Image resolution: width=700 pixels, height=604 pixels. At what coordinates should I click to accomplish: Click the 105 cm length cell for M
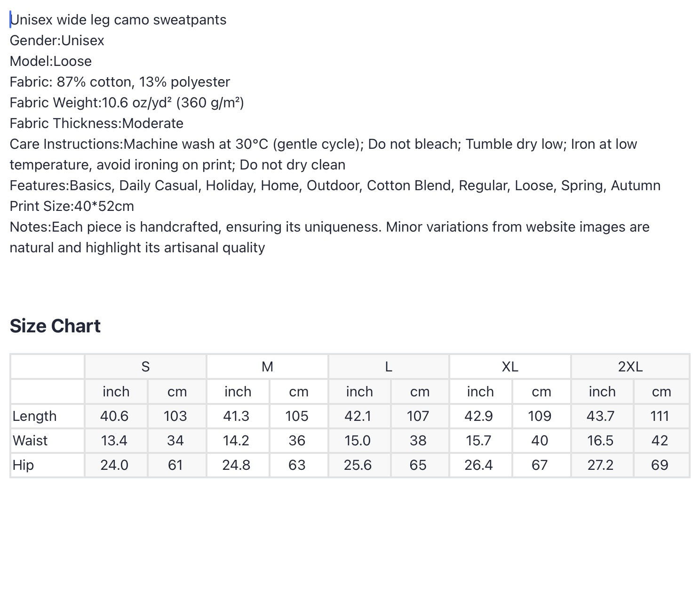point(297,416)
